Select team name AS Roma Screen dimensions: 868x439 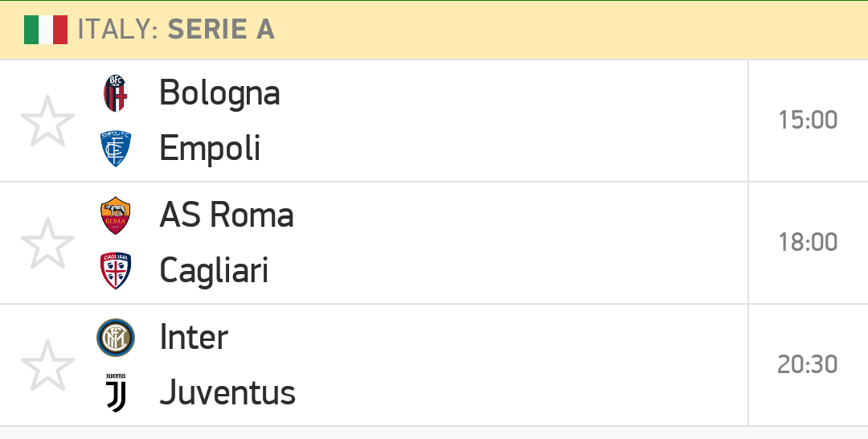[227, 215]
